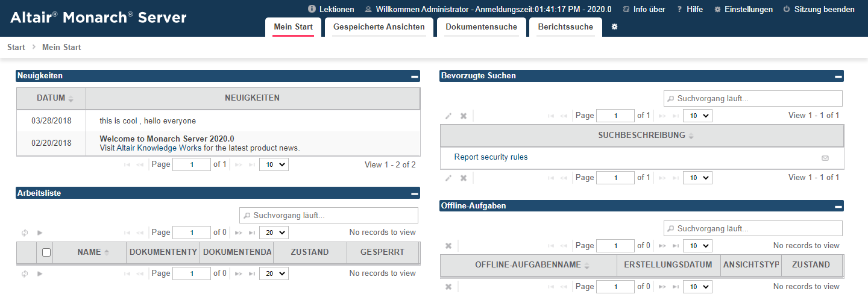Viewport: 868px width, 303px height.
Task: Click next-page icon in Neuigkeiten pager
Action: point(238,164)
